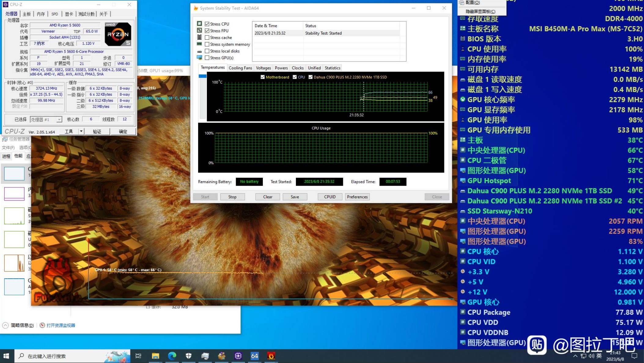Open Task View from the taskbar
This screenshot has height=363, width=644.
click(x=138, y=356)
